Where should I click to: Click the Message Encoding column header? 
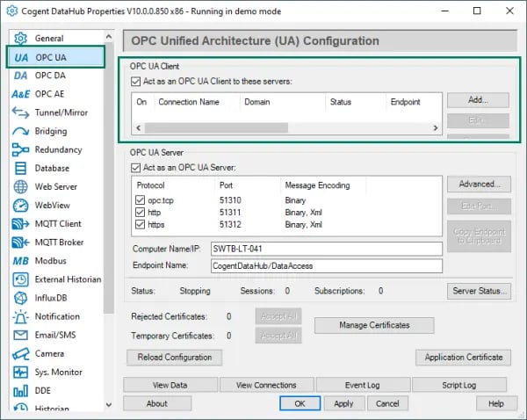coord(317,185)
